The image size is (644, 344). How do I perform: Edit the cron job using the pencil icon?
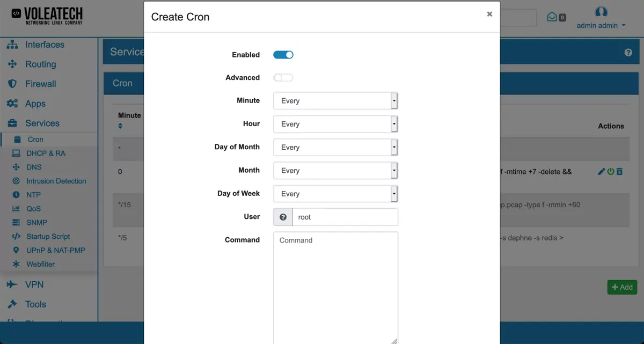[601, 171]
